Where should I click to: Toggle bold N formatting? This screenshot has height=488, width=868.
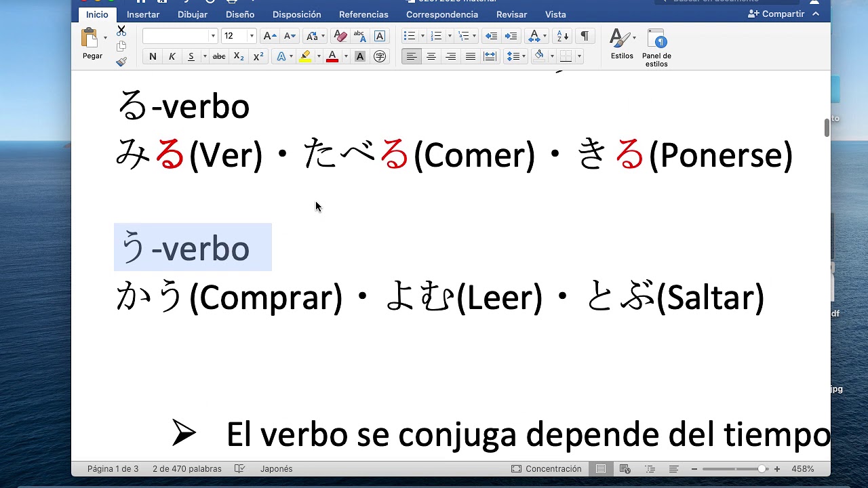(153, 56)
